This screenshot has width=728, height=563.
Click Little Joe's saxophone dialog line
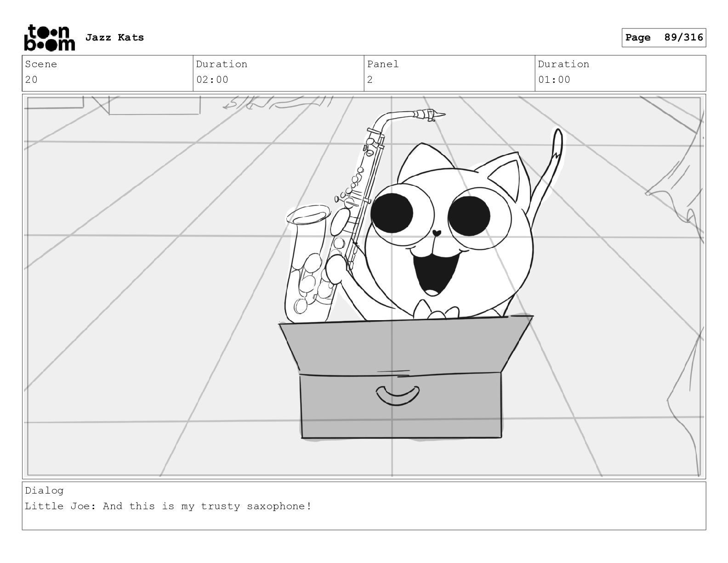(168, 506)
